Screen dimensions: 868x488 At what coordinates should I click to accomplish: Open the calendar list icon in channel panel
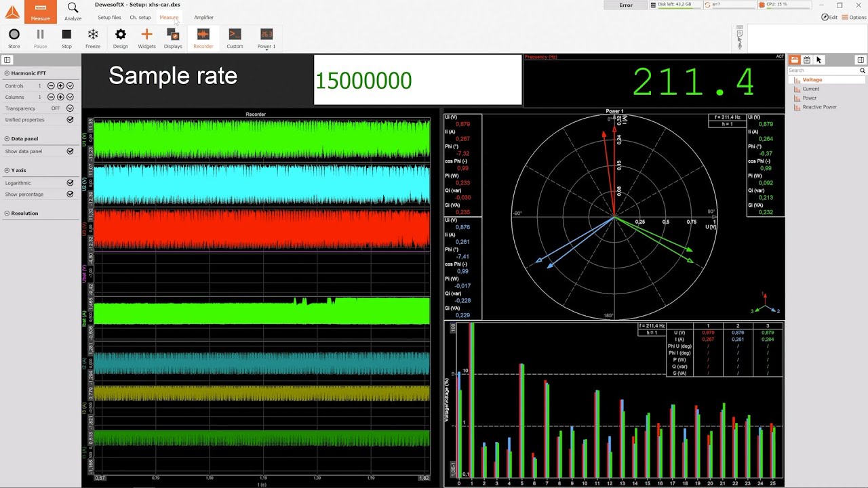807,60
